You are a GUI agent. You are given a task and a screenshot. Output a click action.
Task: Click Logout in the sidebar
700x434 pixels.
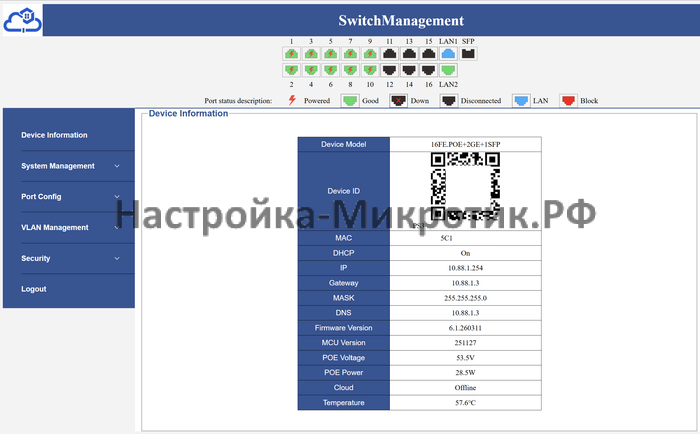click(33, 289)
